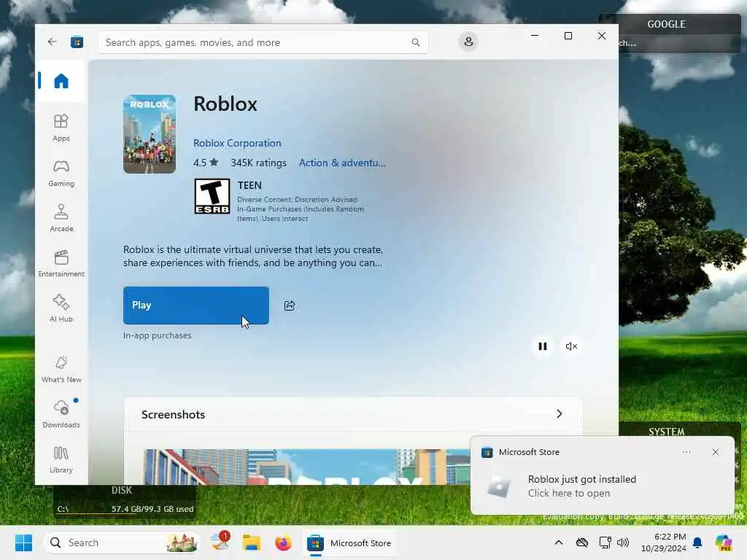
Task: Toggle the trailer mute button
Action: pos(571,346)
